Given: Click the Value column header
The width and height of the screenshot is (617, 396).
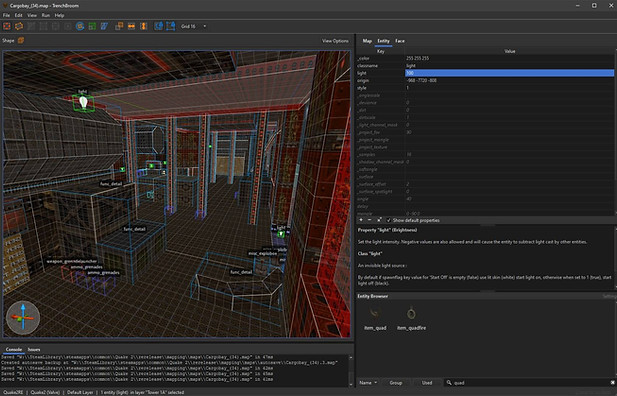Looking at the screenshot, I should tap(510, 51).
